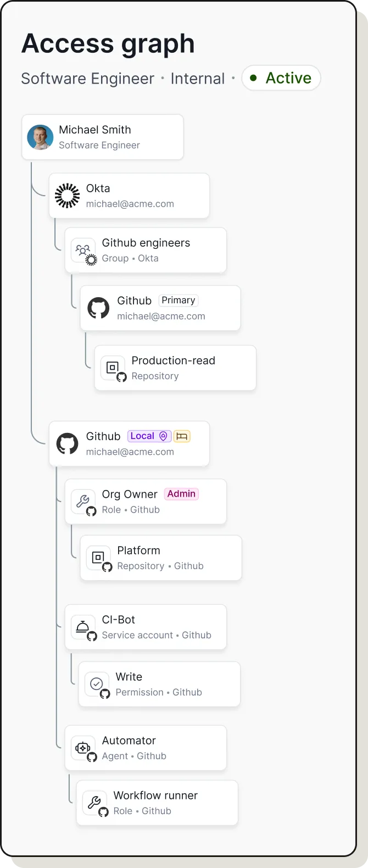368x868 pixels.
Task: Click the Github octocat icon on the Primary account
Action: pyautogui.click(x=98, y=308)
